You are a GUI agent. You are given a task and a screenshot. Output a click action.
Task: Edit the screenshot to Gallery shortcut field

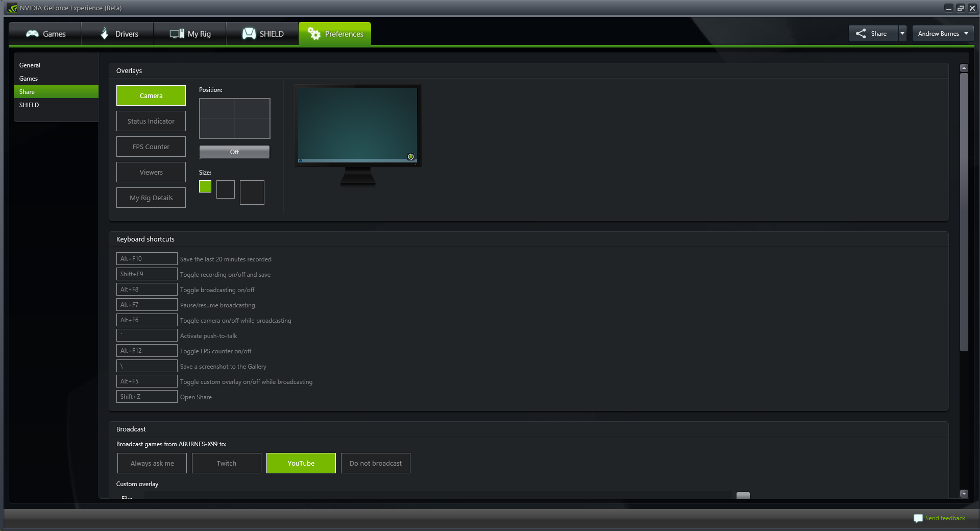(147, 366)
